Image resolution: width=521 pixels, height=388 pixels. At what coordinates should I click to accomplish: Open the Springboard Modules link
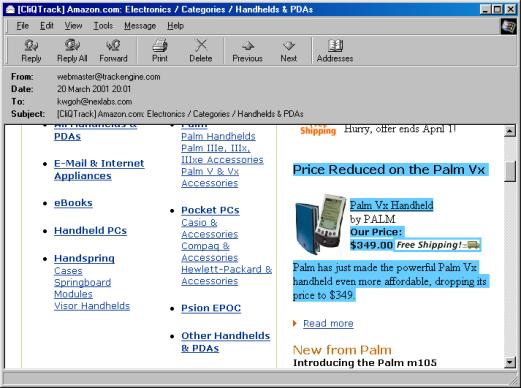[82, 288]
